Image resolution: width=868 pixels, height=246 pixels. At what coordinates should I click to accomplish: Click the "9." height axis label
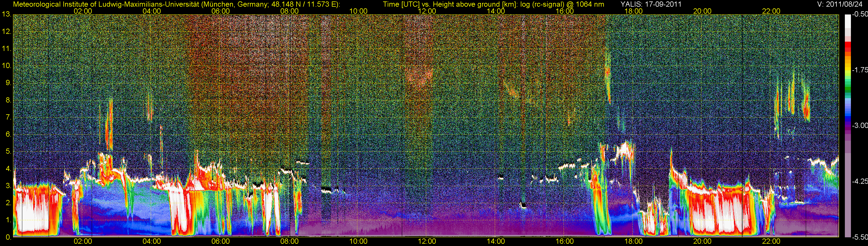(x=8, y=83)
